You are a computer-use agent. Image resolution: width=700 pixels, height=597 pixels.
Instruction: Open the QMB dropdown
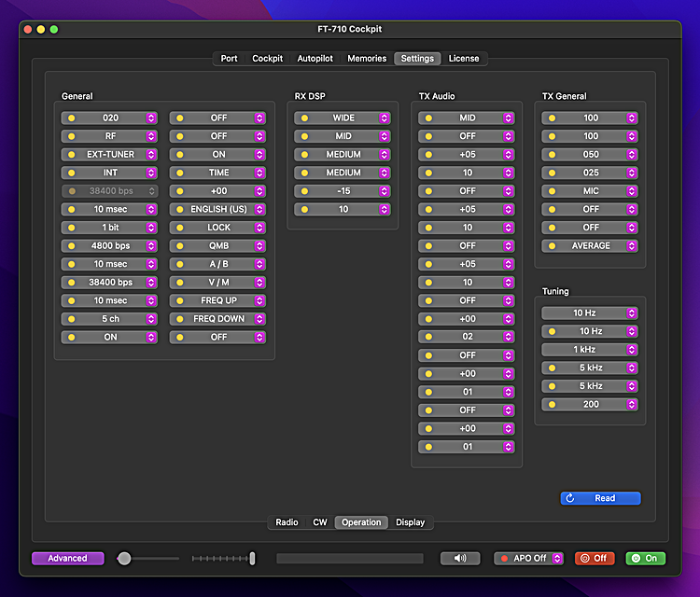tap(217, 246)
